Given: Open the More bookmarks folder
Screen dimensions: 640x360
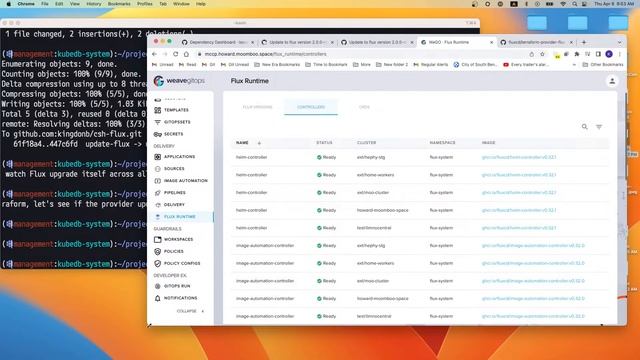Looking at the screenshot, I should point(362,64).
